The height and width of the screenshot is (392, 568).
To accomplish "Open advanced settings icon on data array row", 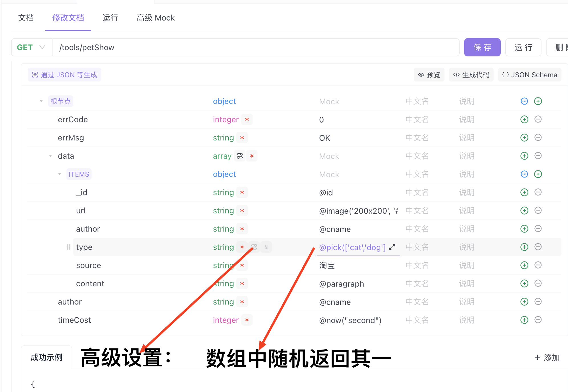I will pos(240,156).
